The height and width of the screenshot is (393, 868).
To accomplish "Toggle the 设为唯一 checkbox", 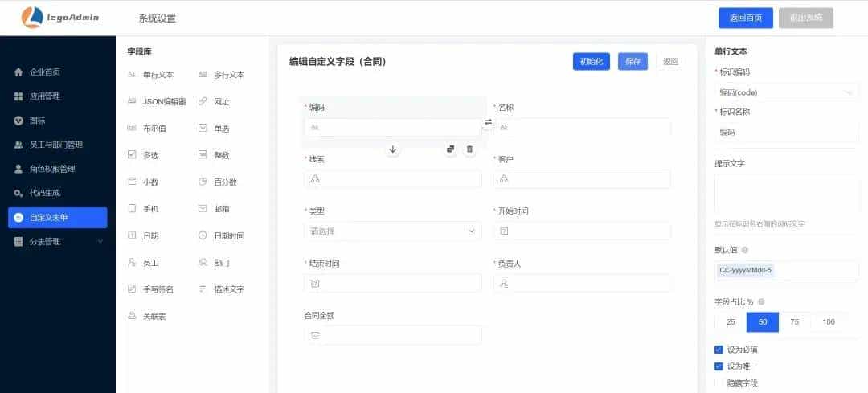I will [719, 366].
